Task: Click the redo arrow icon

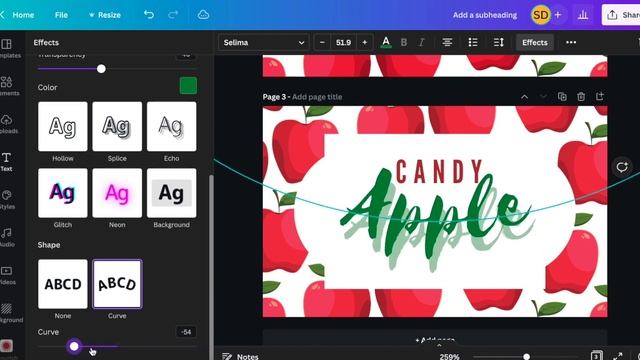Action: (x=173, y=15)
